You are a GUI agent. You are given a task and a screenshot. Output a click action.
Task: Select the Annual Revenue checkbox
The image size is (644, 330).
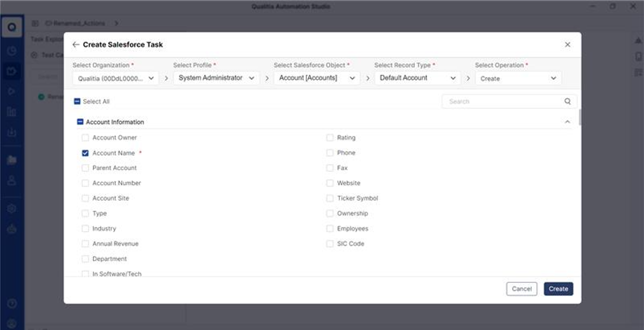(85, 244)
